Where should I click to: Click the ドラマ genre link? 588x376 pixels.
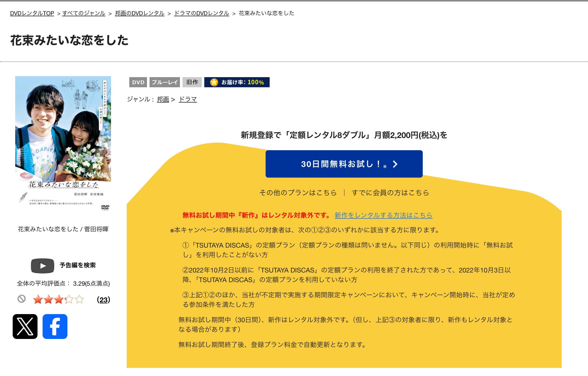[x=188, y=99]
